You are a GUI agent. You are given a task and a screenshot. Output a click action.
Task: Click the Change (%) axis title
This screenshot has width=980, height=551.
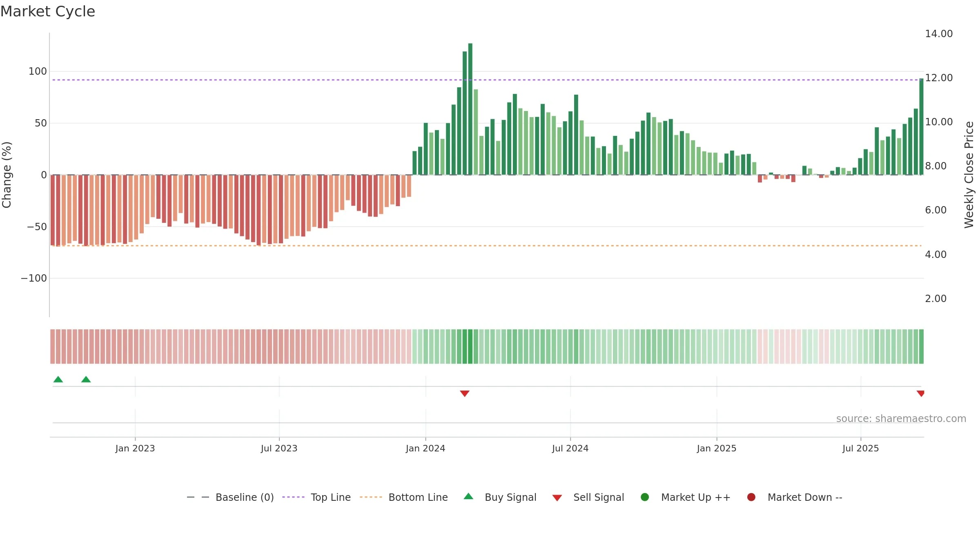point(7,175)
